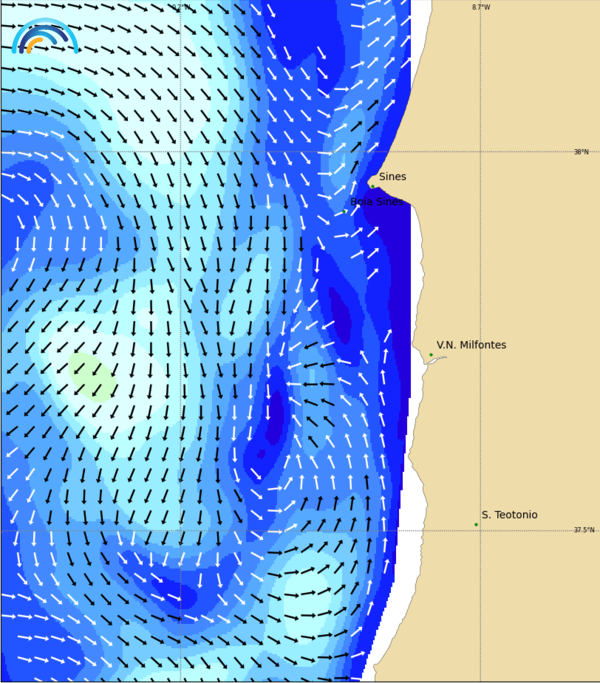Screen dimensions: 600x683
Task: Click the 8.7°W longitude label
Action: tap(481, 7)
